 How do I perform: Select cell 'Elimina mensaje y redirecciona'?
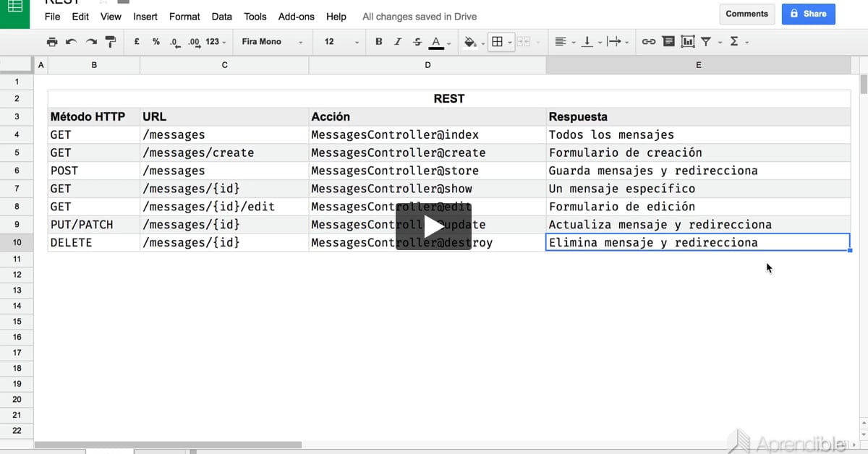coord(699,243)
